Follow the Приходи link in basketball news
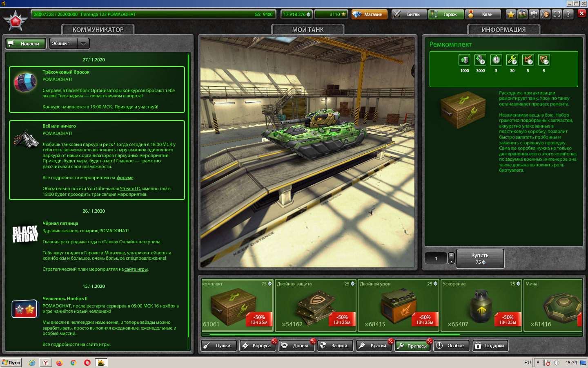Viewport: 588px width, 368px height. 124,107
